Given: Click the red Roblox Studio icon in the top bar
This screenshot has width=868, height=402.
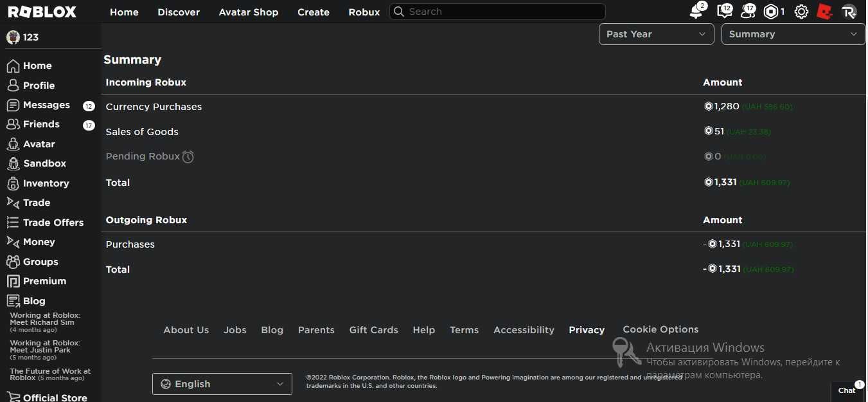Looking at the screenshot, I should pos(825,12).
